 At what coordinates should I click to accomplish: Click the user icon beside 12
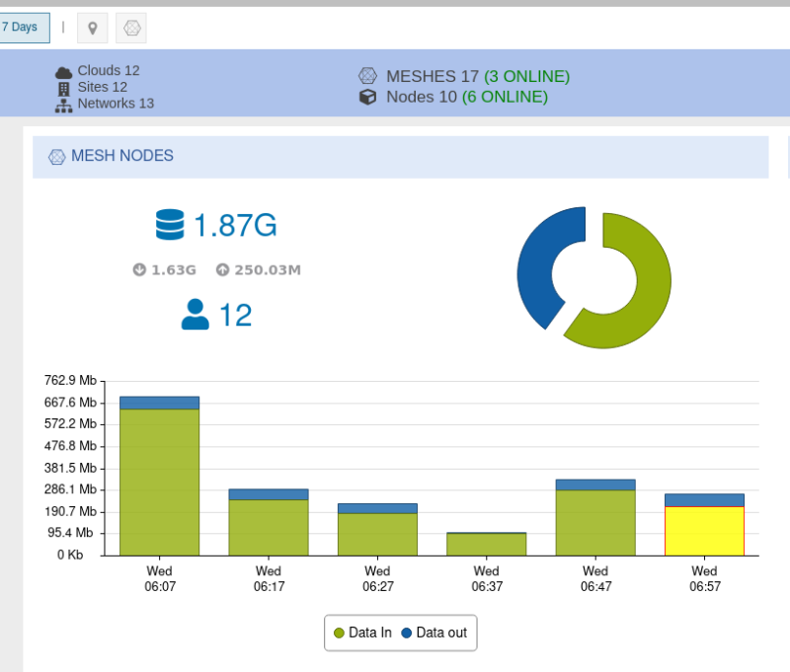click(x=196, y=315)
